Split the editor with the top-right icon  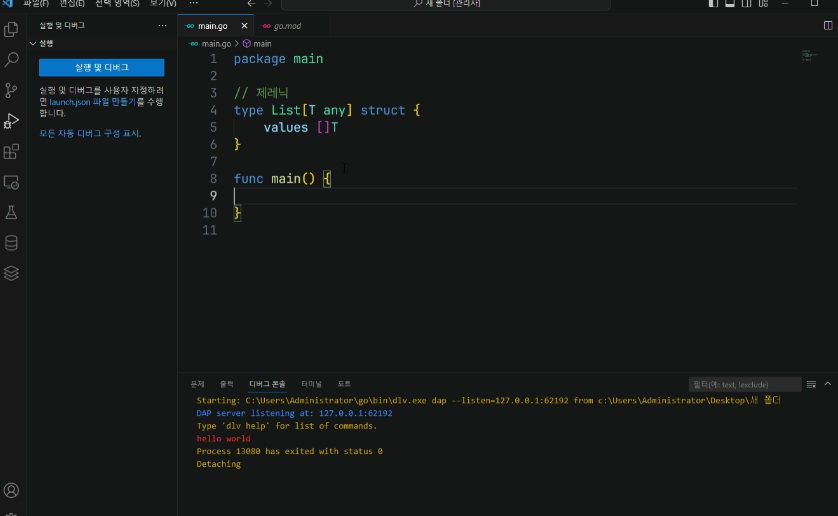click(828, 25)
